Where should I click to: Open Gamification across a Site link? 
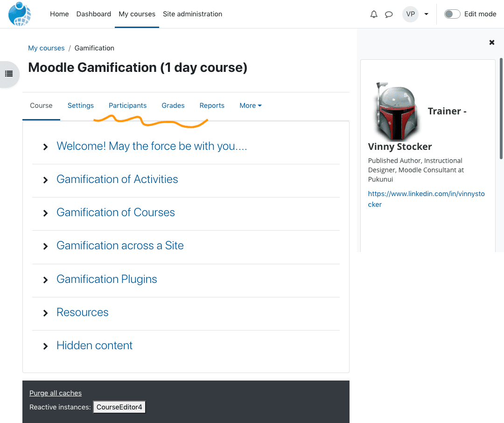[120, 246]
